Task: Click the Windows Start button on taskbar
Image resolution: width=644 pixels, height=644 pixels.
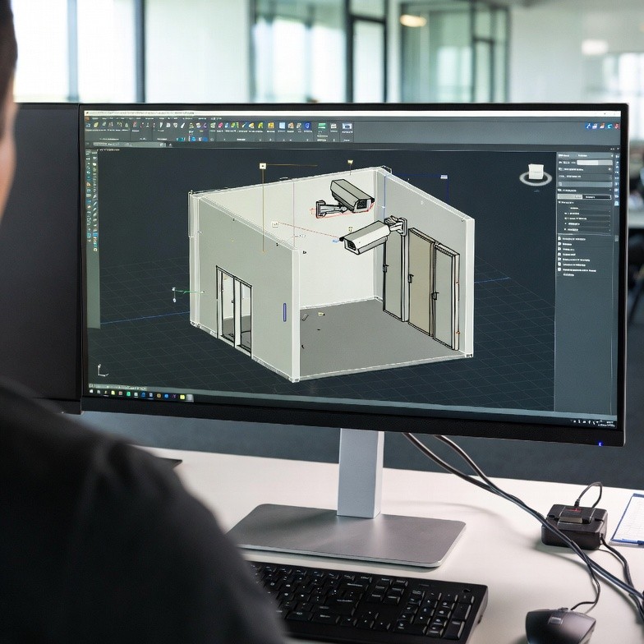Action: pyautogui.click(x=93, y=393)
